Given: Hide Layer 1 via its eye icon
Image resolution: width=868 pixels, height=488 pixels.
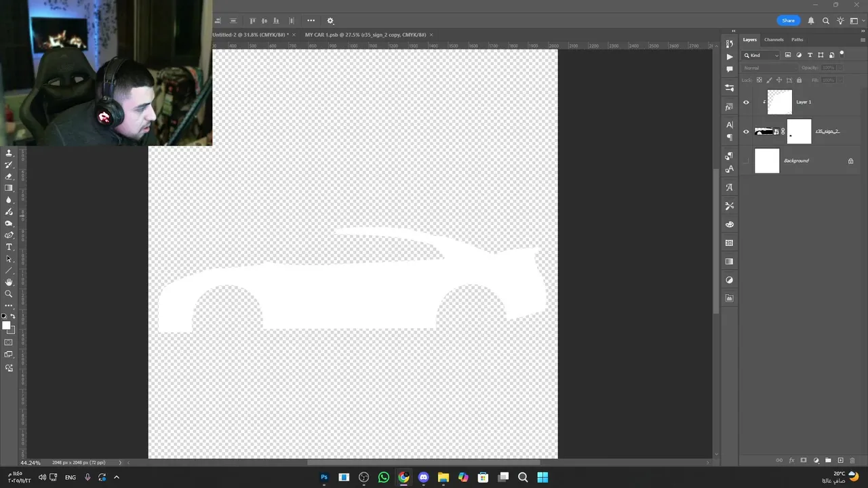Looking at the screenshot, I should click(x=746, y=102).
